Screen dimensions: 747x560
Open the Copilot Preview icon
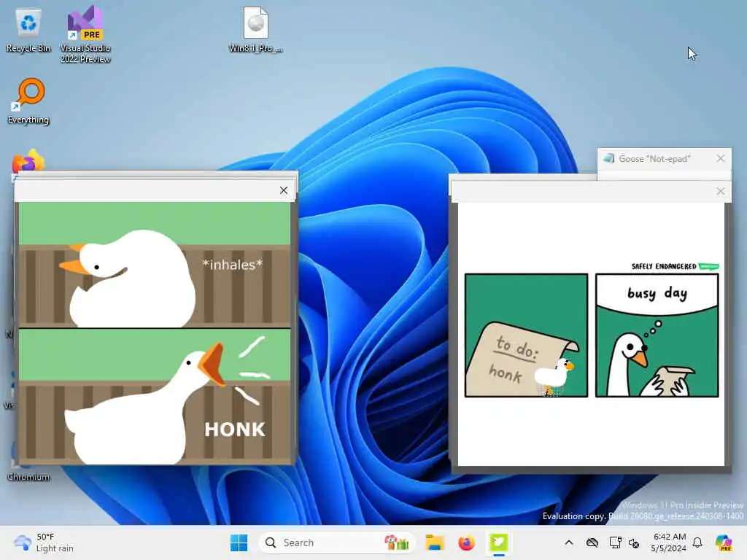pyautogui.click(x=724, y=542)
